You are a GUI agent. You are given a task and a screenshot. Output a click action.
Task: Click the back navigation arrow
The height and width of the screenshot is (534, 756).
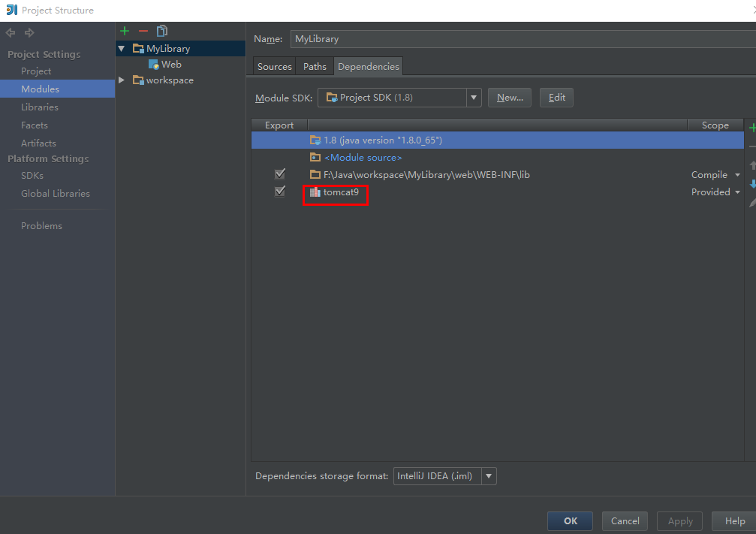(11, 33)
